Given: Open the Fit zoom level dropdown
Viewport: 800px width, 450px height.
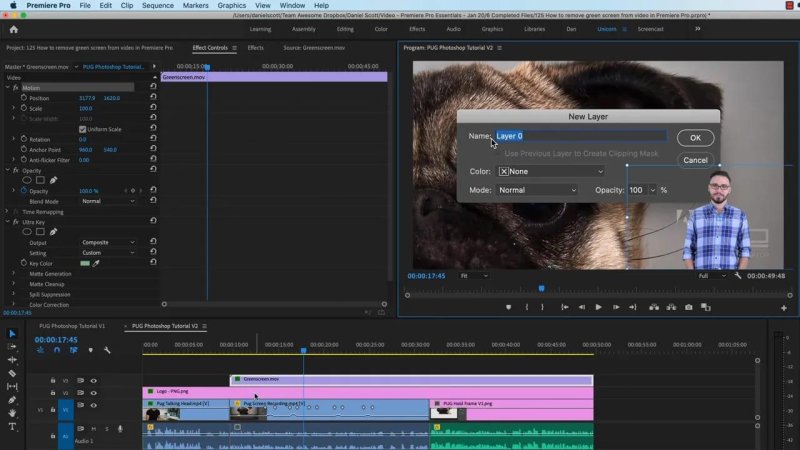Looking at the screenshot, I should pos(474,276).
